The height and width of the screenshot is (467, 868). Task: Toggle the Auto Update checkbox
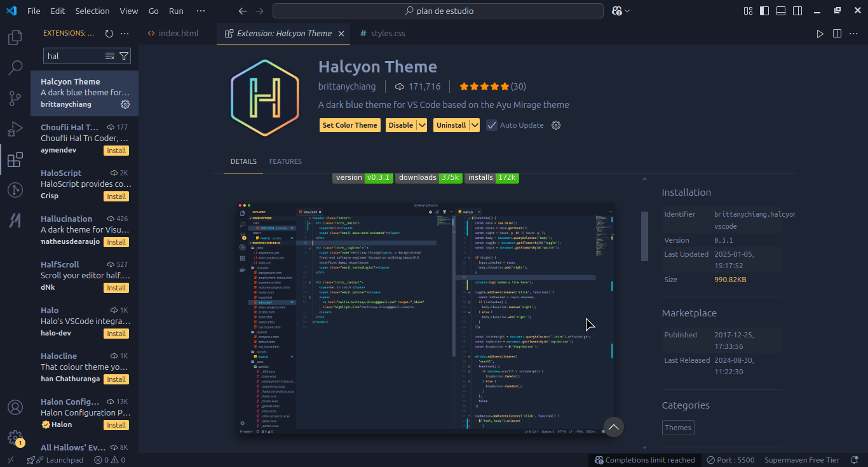492,125
